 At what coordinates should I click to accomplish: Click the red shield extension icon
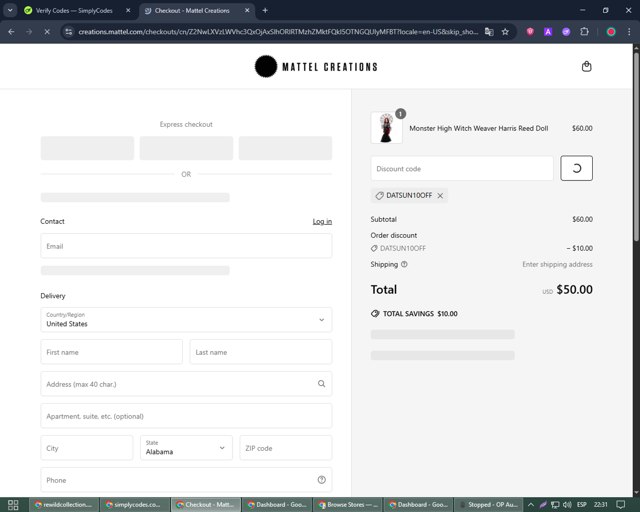coord(530,31)
